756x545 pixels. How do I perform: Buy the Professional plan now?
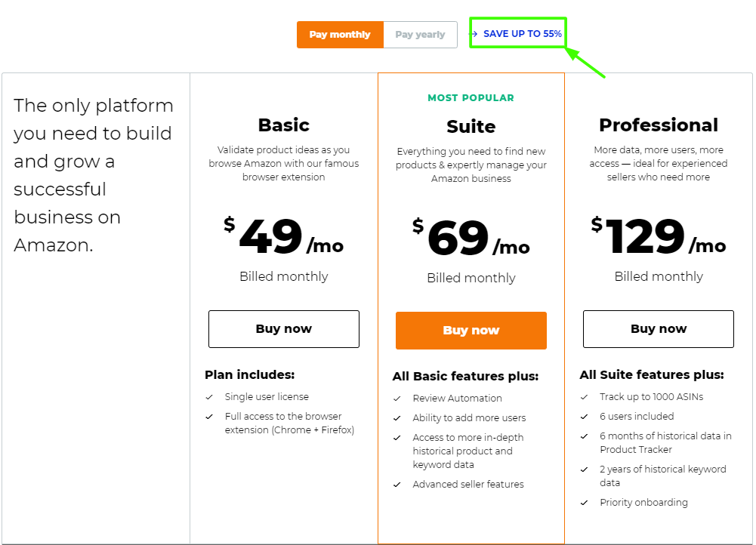(x=659, y=329)
